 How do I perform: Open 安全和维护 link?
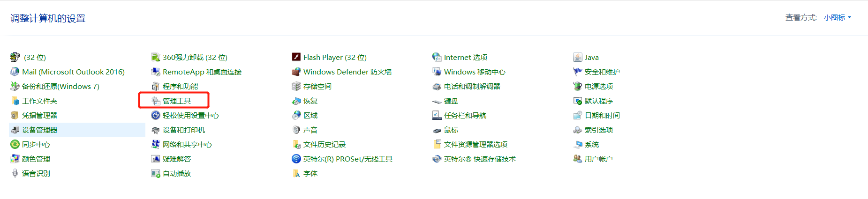602,72
